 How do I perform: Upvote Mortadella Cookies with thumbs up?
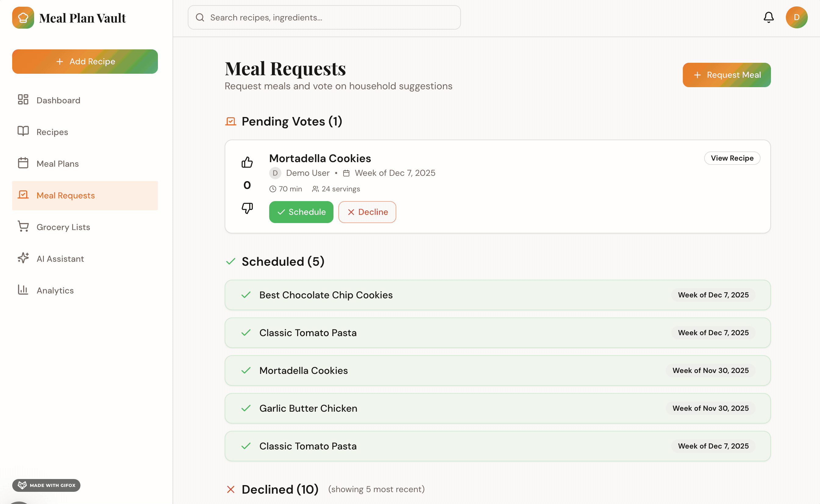[x=247, y=162]
